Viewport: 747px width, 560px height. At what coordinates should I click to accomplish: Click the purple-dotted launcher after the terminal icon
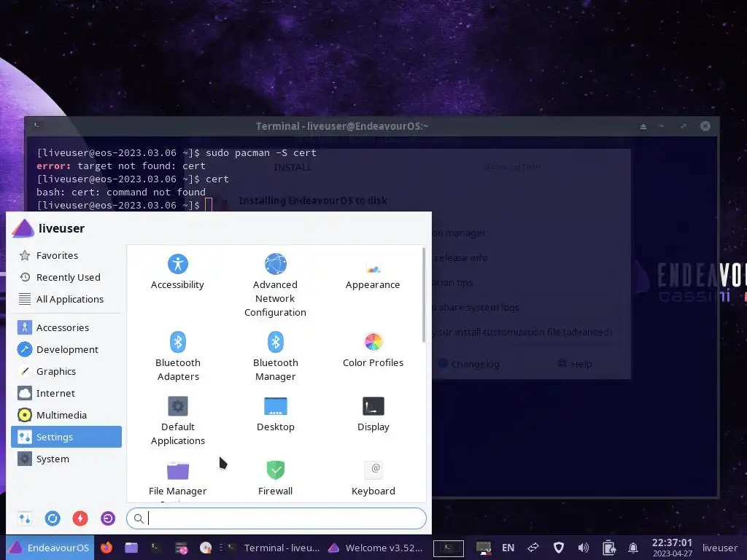(181, 548)
